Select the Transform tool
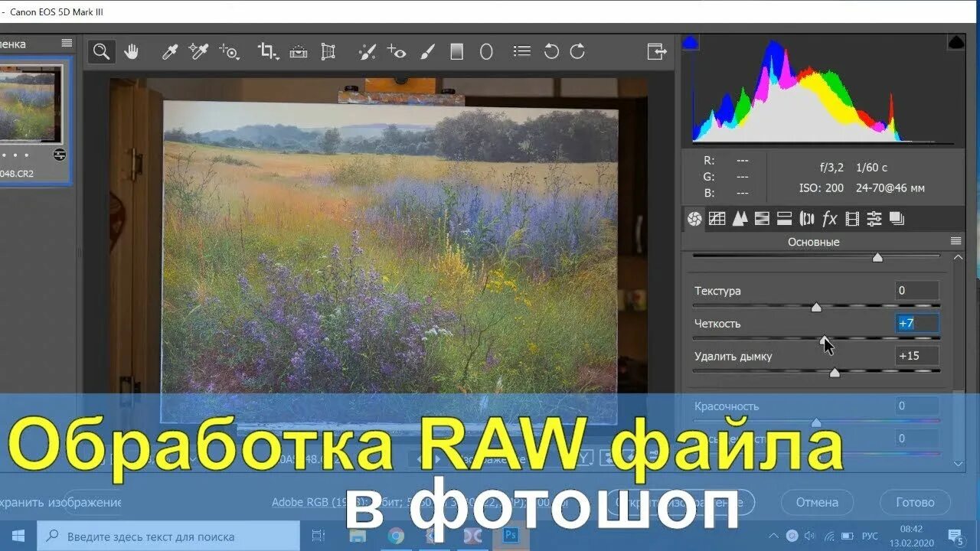Viewport: 980px width, 551px height. (x=328, y=51)
